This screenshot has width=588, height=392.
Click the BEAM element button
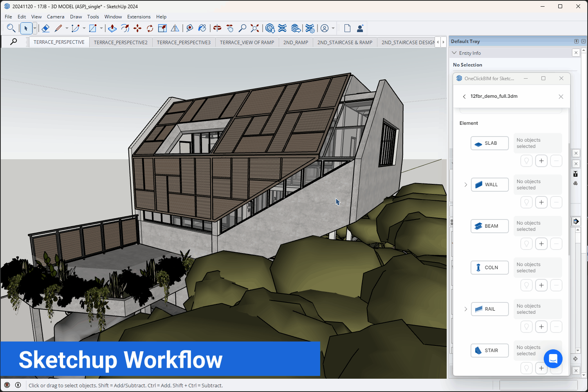point(490,226)
